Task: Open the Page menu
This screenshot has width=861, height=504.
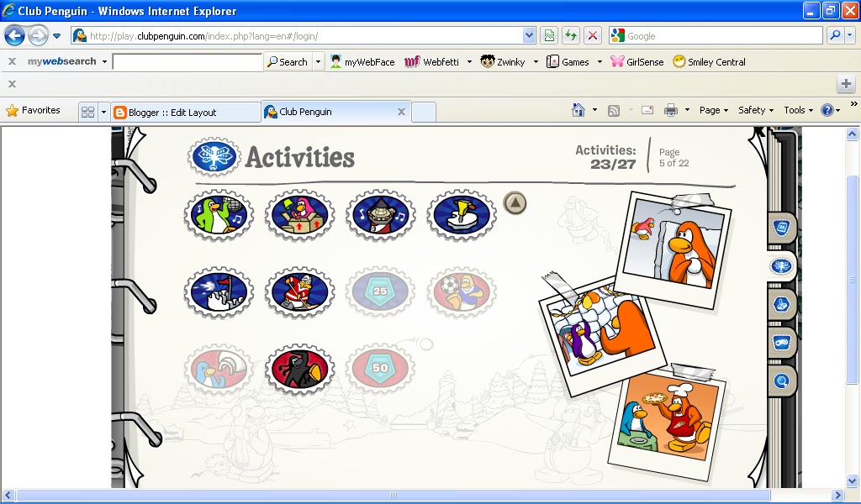Action: click(713, 110)
